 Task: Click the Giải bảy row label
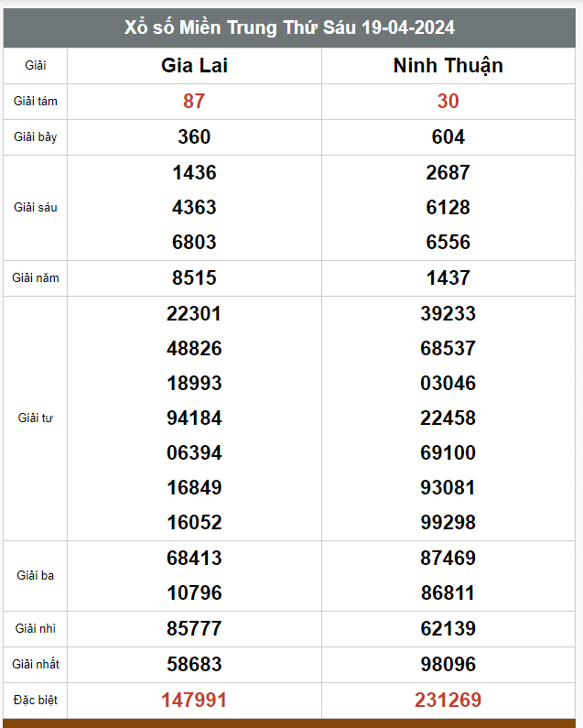(x=36, y=137)
